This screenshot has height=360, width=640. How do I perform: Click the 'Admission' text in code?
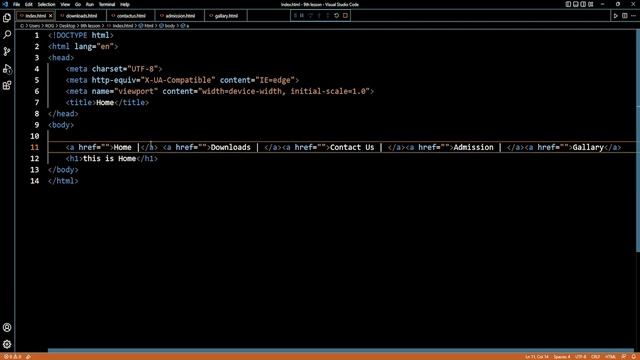473,147
